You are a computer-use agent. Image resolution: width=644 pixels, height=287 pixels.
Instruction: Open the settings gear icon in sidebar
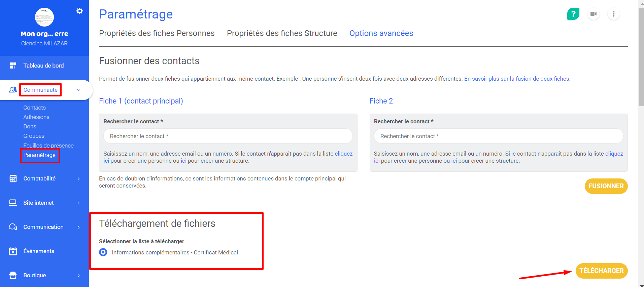[x=79, y=11]
